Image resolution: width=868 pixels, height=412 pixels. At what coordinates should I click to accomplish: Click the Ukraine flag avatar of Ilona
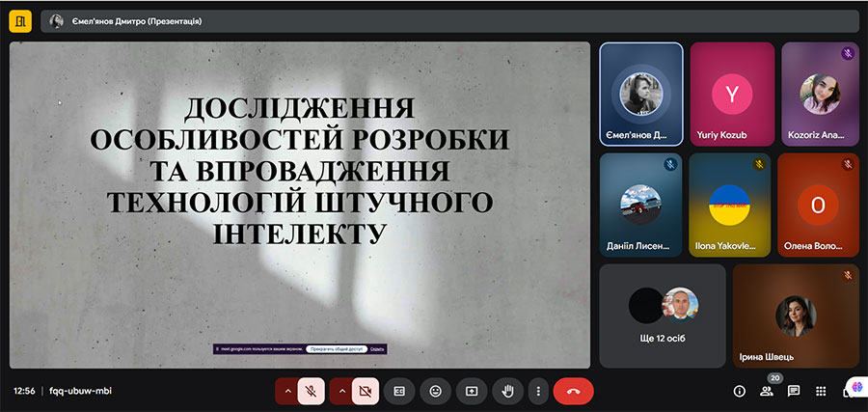[x=730, y=205]
